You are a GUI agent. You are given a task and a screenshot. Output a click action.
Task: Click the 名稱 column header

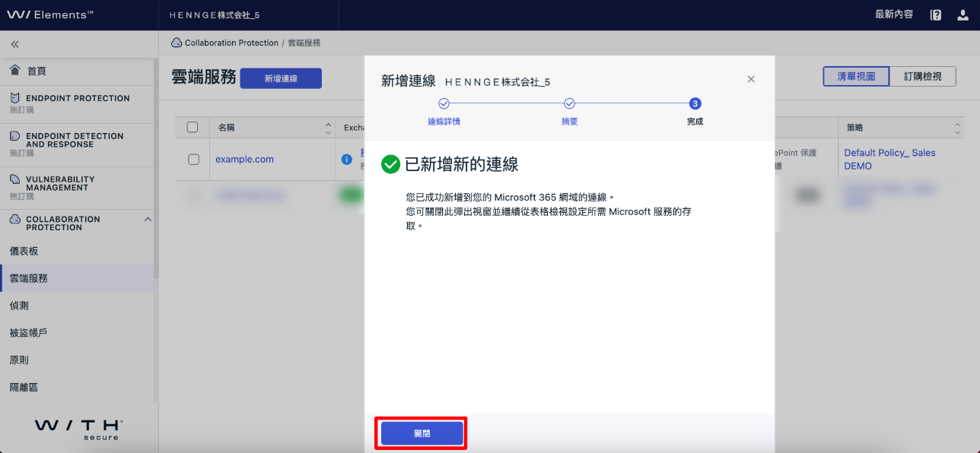click(x=227, y=128)
